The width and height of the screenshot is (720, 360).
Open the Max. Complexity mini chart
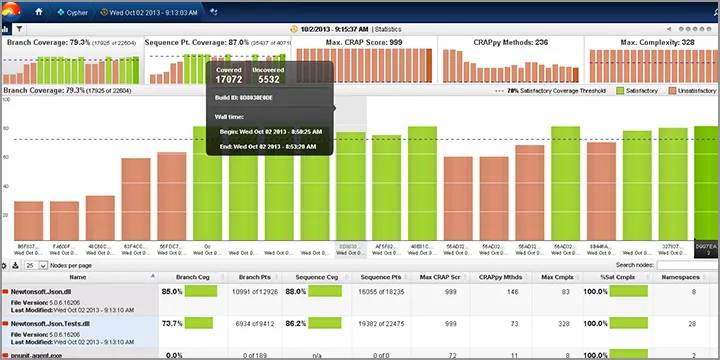pos(652,61)
